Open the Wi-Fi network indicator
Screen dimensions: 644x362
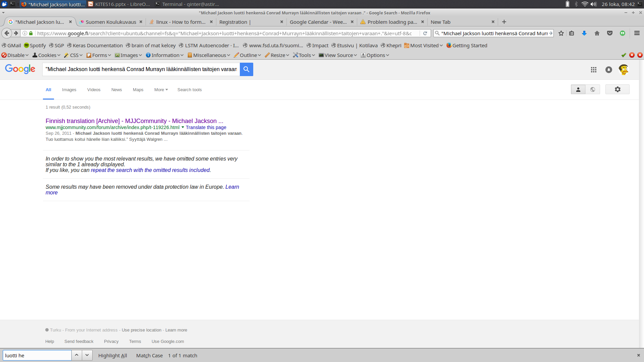585,4
